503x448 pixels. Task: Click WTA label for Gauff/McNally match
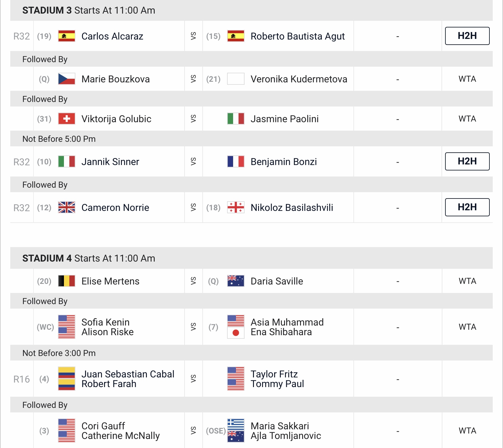(x=467, y=431)
